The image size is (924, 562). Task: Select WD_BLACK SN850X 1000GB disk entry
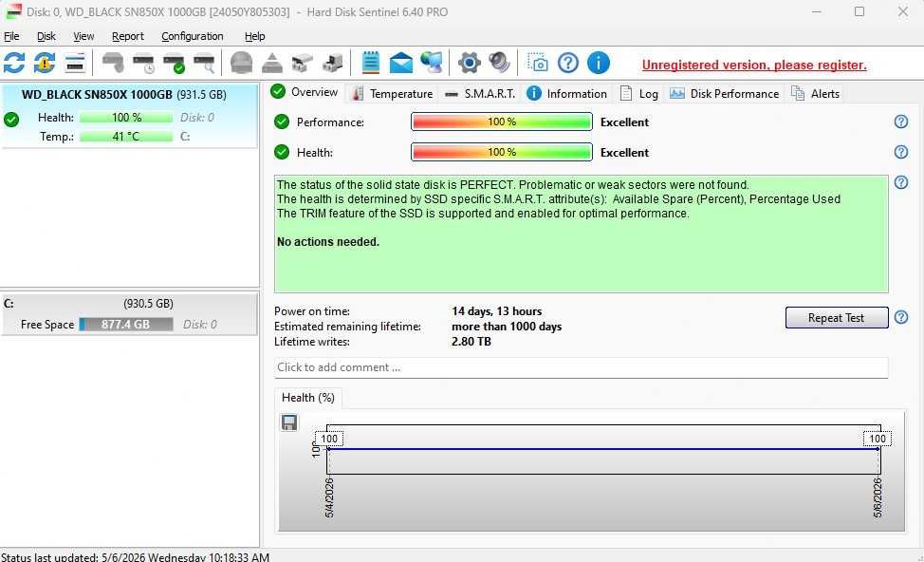pos(130,115)
